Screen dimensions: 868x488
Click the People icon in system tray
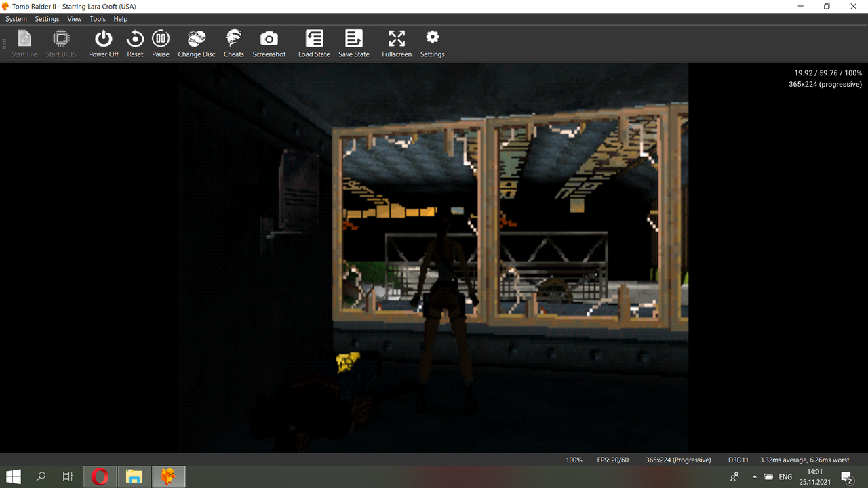(734, 477)
